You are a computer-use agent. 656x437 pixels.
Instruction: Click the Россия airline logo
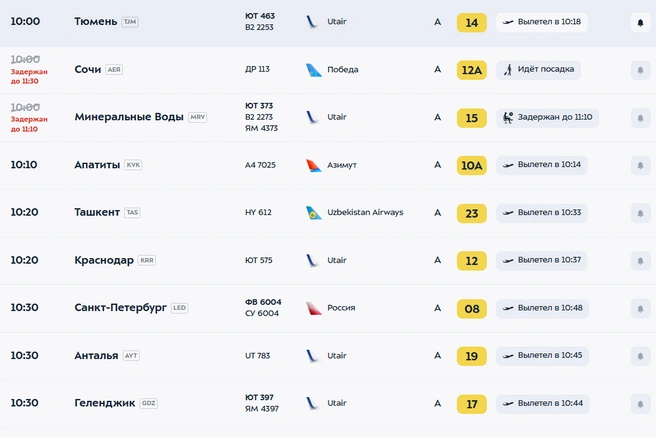point(313,308)
